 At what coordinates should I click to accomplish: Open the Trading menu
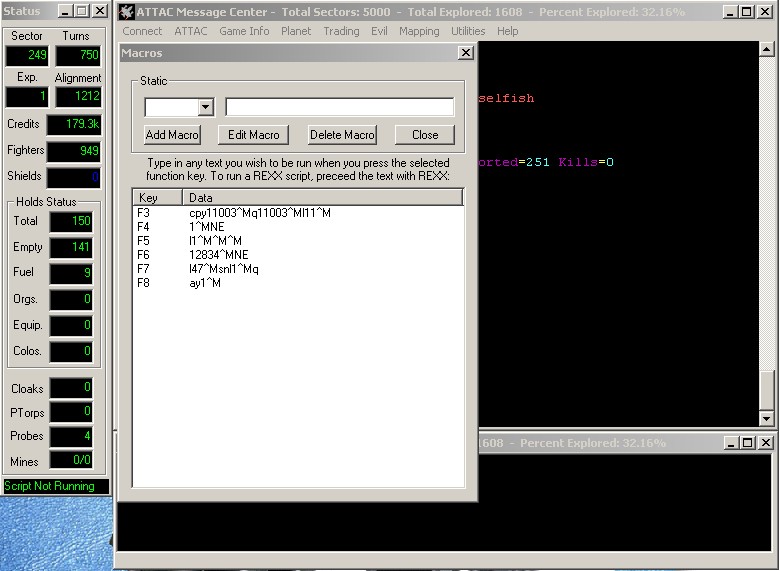pyautogui.click(x=341, y=31)
